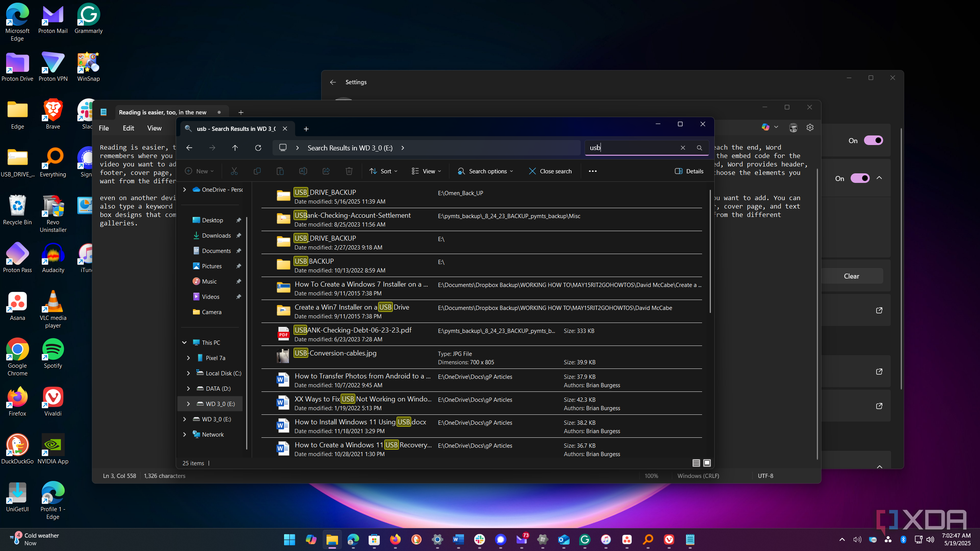Open the View dropdown in Explorer toolbar
The width and height of the screenshot is (980, 551).
pyautogui.click(x=426, y=171)
